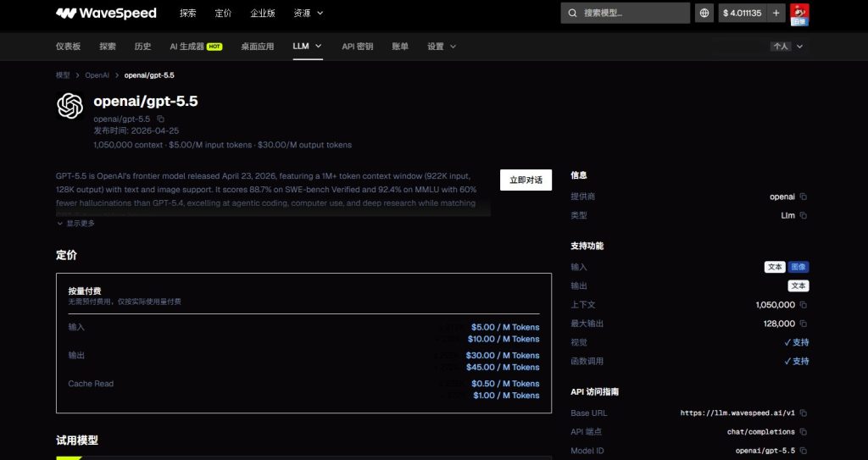The image size is (868, 460).
Task: Click 模型 breadcrumb link
Action: coord(63,75)
